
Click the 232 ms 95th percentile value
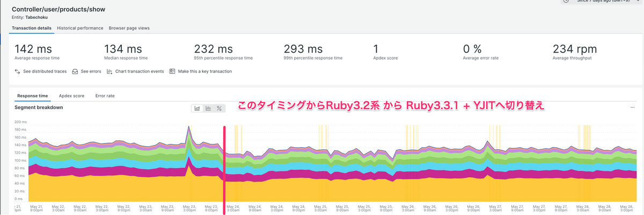tap(214, 49)
